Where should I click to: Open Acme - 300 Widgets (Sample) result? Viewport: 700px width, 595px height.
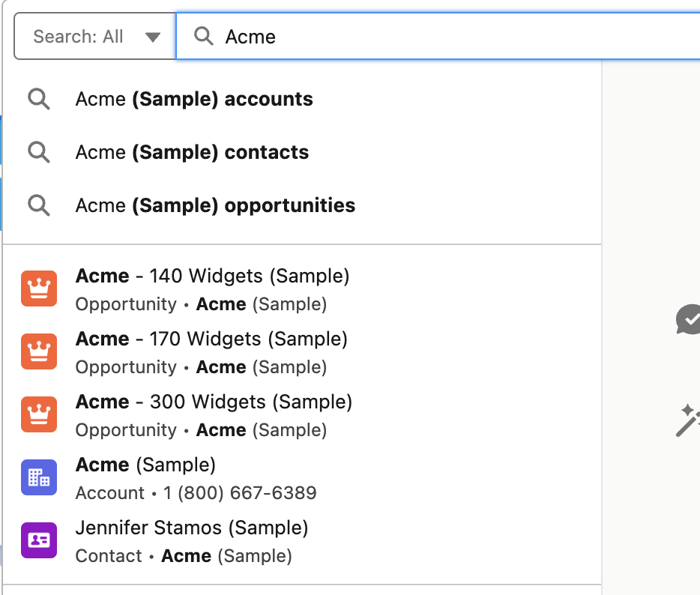pyautogui.click(x=214, y=402)
